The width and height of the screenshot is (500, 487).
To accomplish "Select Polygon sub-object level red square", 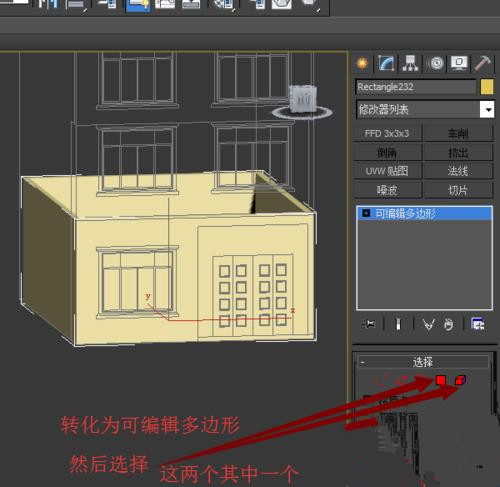I will click(441, 380).
